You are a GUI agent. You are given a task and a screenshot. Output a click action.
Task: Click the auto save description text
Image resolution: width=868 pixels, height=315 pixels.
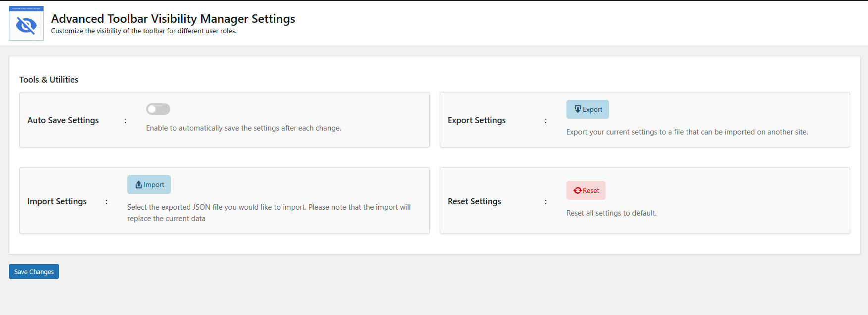tap(243, 128)
